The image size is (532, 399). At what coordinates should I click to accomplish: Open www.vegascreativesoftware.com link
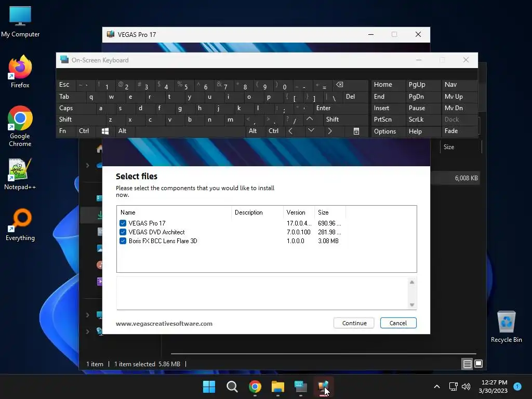coord(164,324)
